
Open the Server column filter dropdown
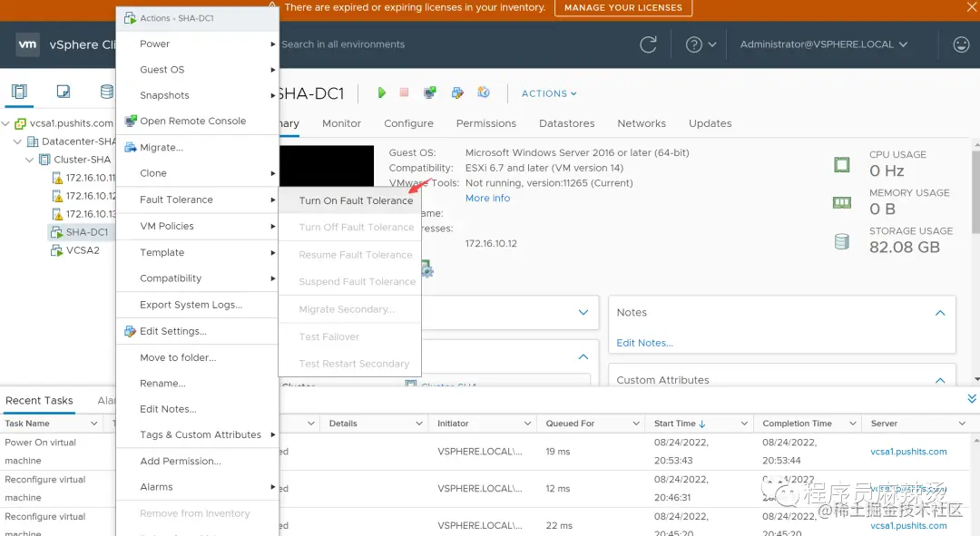(962, 424)
